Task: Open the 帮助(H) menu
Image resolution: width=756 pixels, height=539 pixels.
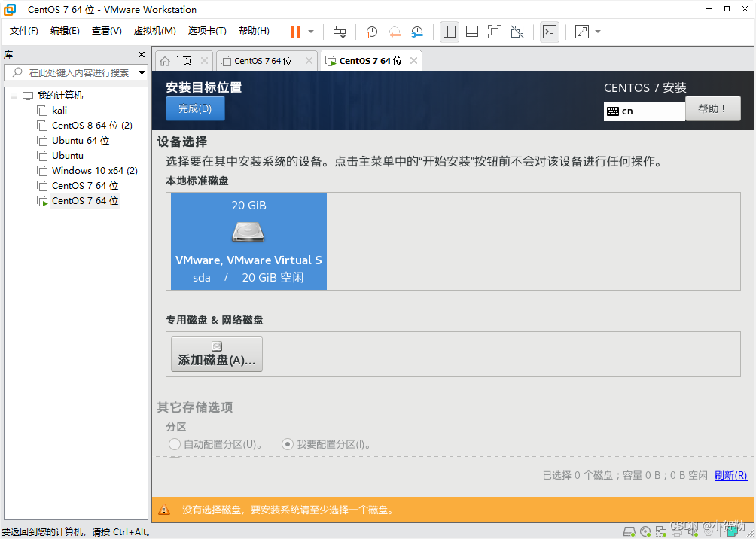Action: (x=254, y=31)
